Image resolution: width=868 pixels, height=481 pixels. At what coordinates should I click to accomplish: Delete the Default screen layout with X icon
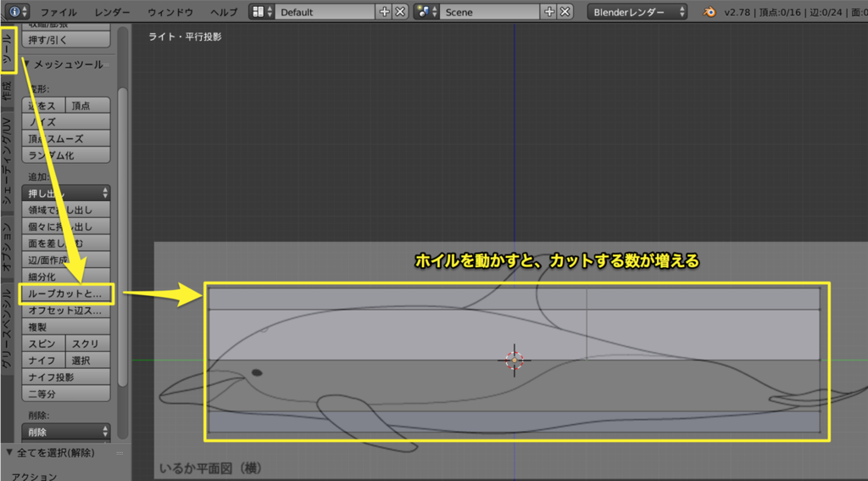400,12
